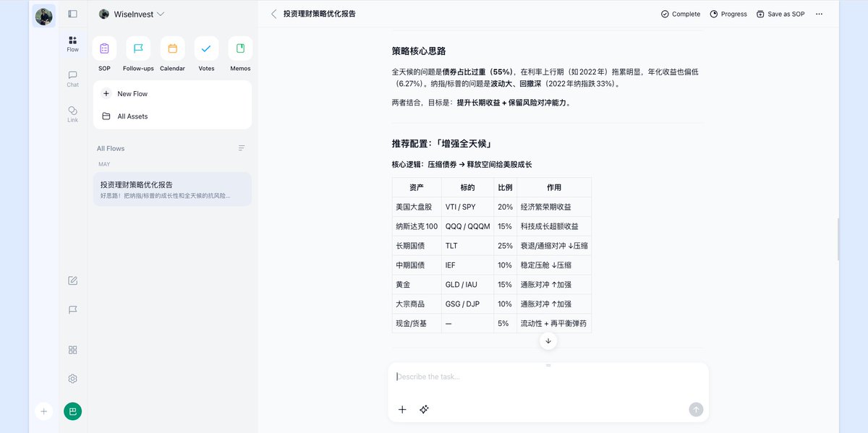The height and width of the screenshot is (433, 868).
Task: Click the scroll-down arrow button
Action: 548,340
